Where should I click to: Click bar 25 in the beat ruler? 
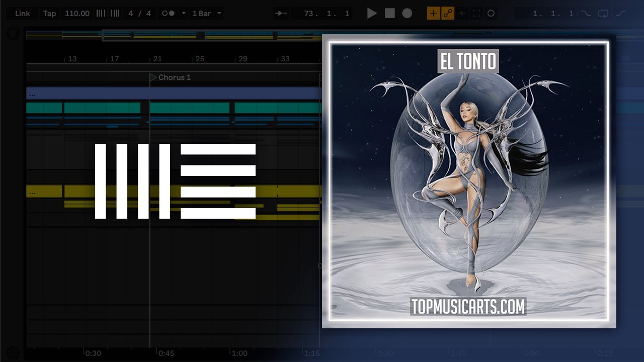pos(200,59)
